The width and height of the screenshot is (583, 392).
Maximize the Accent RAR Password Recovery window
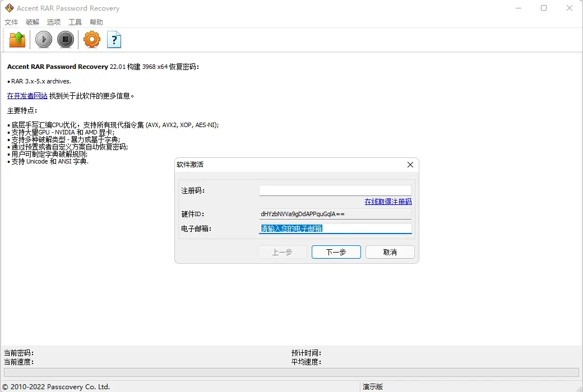(x=544, y=8)
